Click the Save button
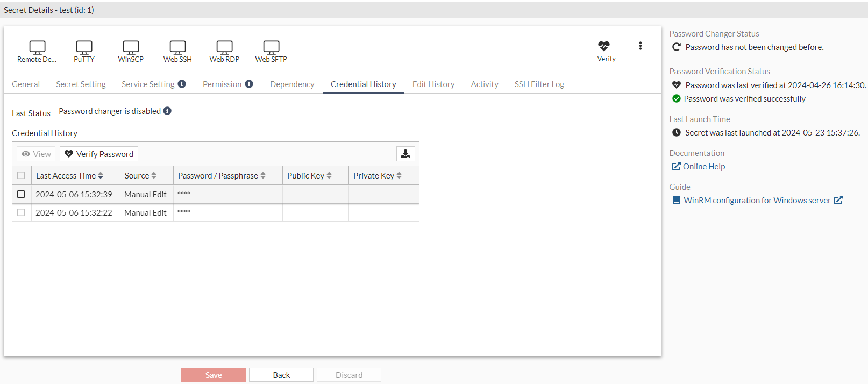This screenshot has width=868, height=385. (214, 375)
